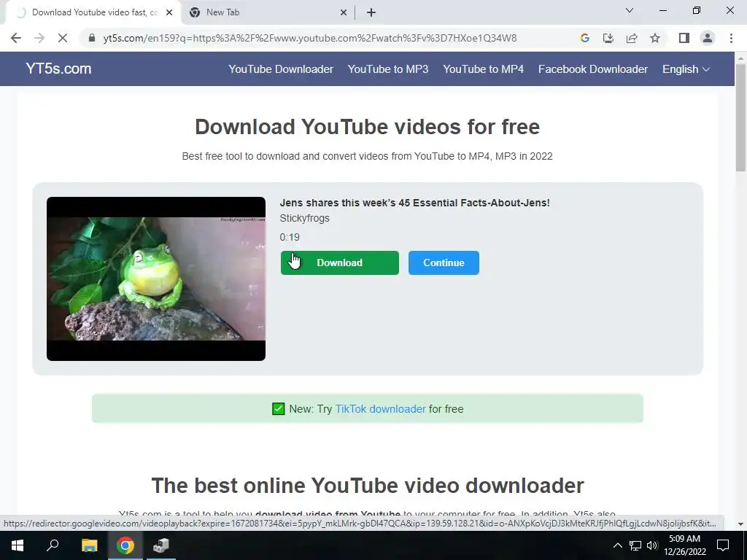Open the volume tray icon

click(x=652, y=545)
